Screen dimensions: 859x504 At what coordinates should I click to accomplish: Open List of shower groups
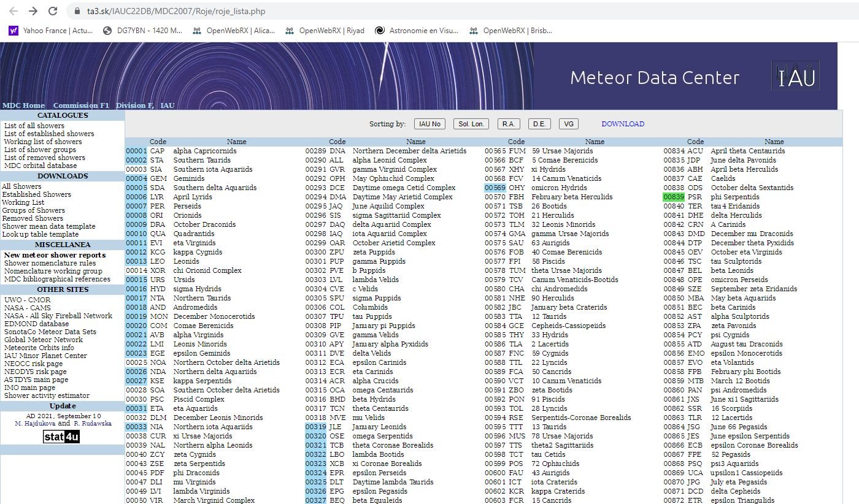point(40,150)
